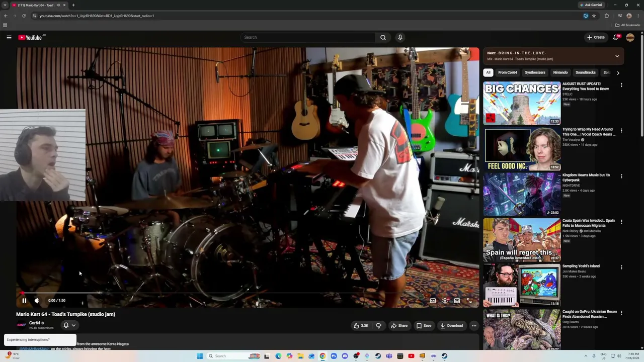The image size is (644, 362).
Task: Go to YouTube home via logo
Action: click(x=30, y=37)
